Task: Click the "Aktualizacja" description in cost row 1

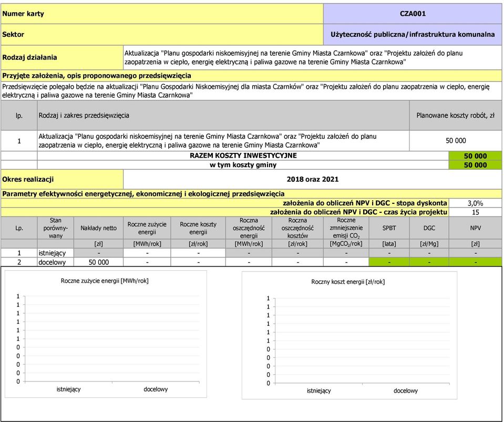Action: point(223,141)
